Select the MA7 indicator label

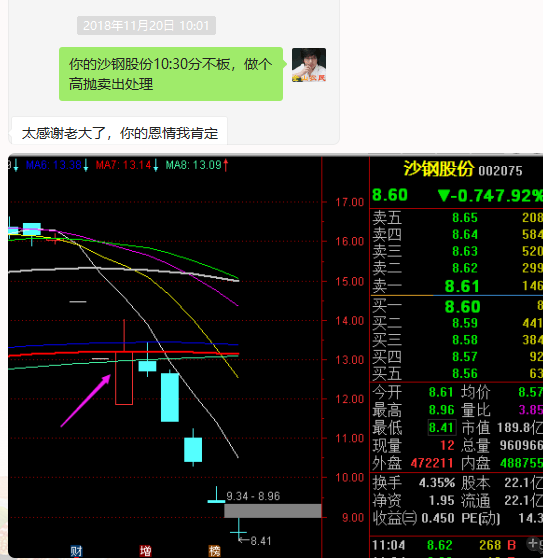pyautogui.click(x=123, y=165)
